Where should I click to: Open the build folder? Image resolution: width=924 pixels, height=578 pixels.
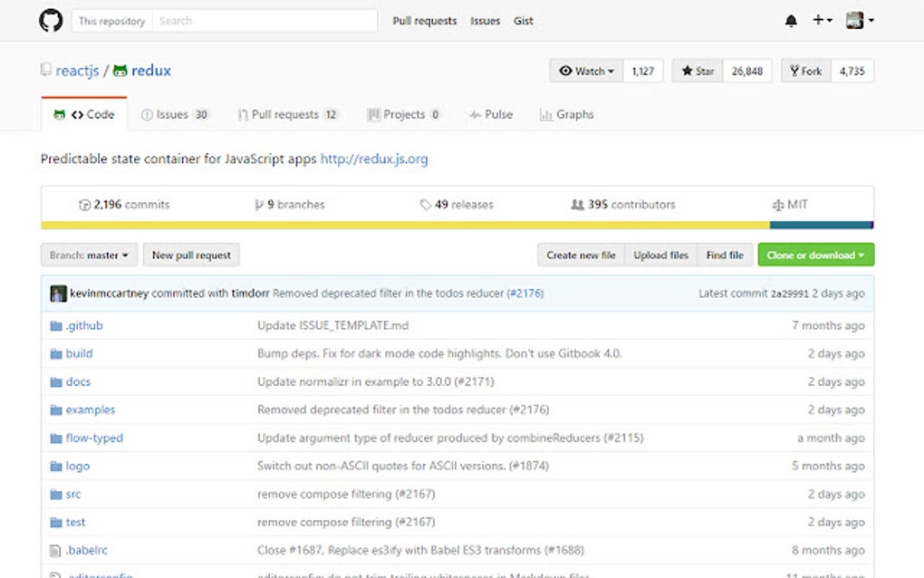[79, 353]
